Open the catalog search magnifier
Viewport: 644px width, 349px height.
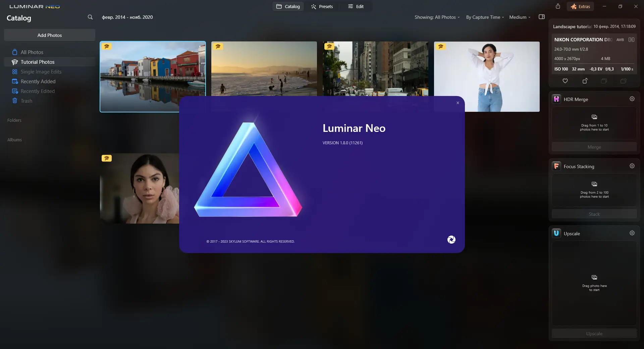coord(90,17)
